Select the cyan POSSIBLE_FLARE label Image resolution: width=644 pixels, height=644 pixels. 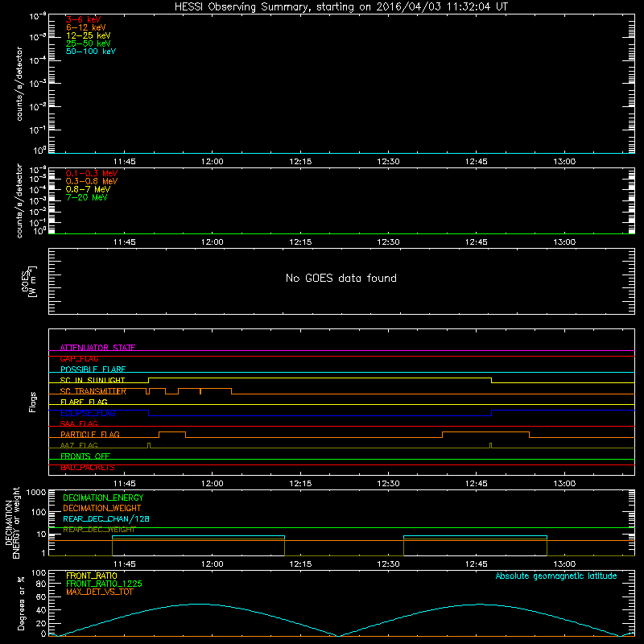(x=93, y=369)
